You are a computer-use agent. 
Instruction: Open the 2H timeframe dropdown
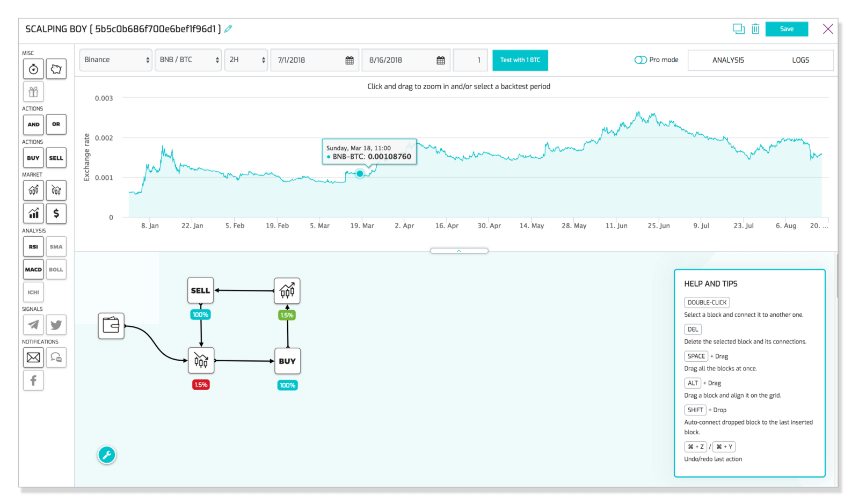(x=246, y=60)
